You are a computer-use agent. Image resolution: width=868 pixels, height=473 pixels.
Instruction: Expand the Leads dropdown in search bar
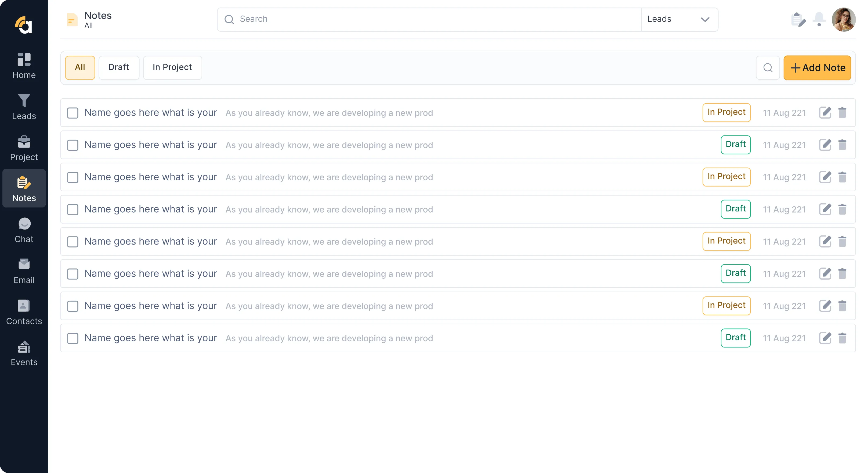(679, 20)
